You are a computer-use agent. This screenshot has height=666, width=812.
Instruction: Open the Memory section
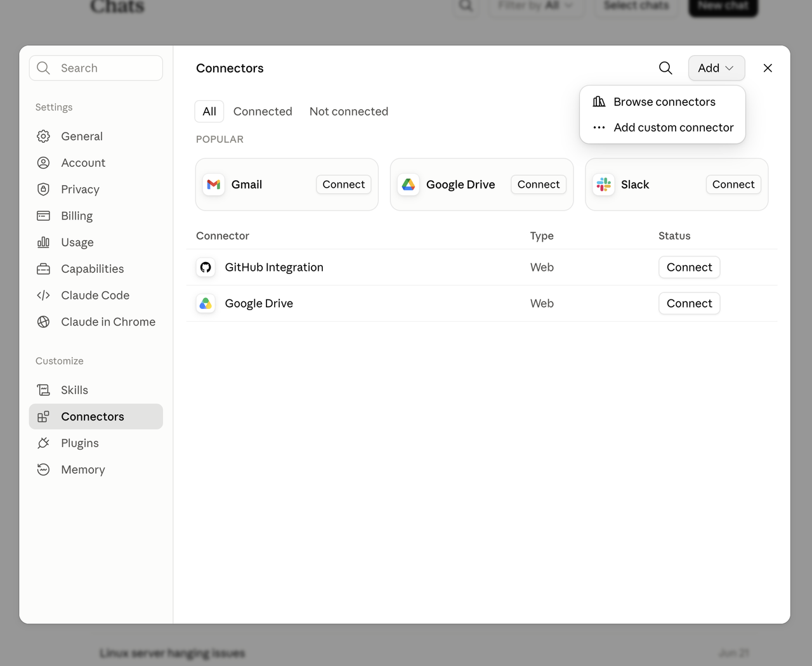click(96, 470)
